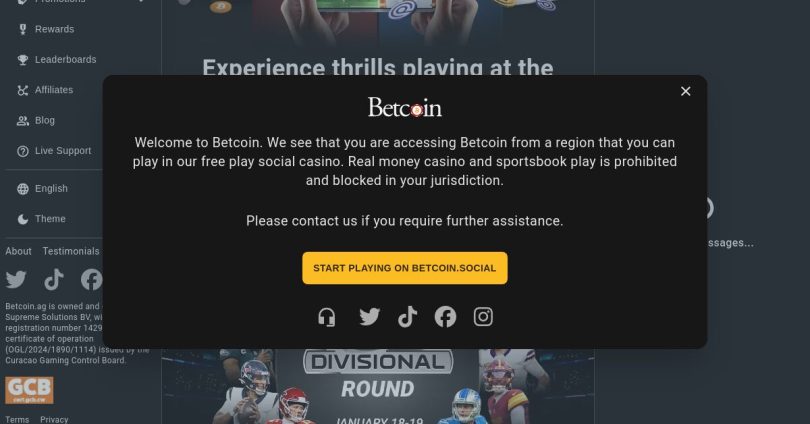The width and height of the screenshot is (810, 424).
Task: Open the Terms footer link
Action: (17, 419)
